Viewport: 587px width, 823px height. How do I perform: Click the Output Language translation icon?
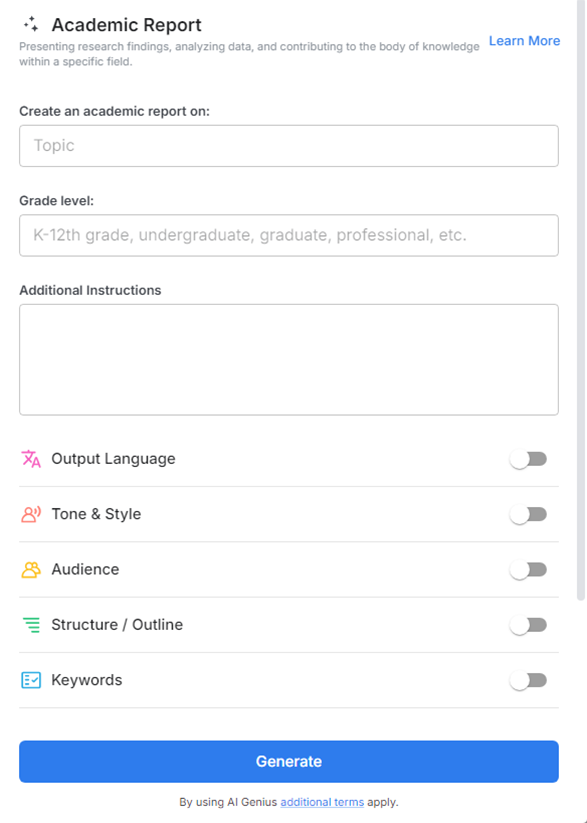(29, 458)
